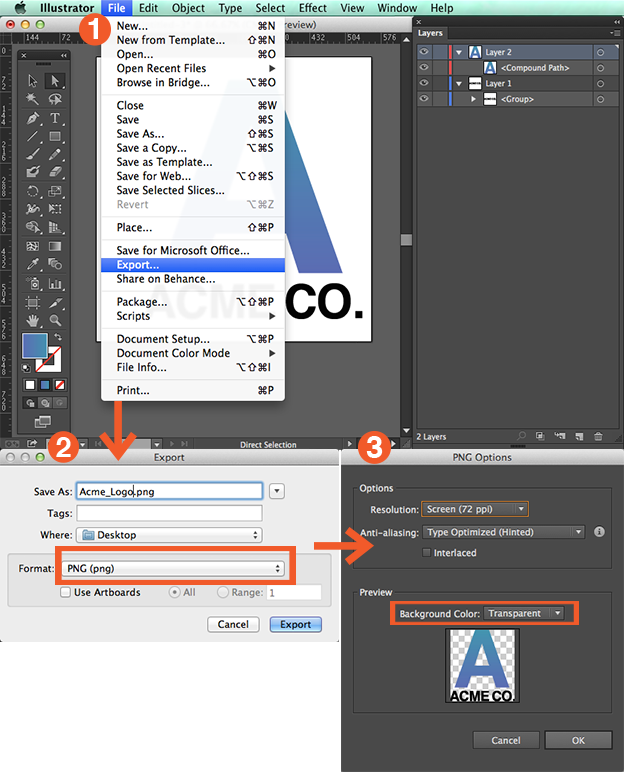Click Cancel in PNG Options dialog
Image resolution: width=624 pixels, height=772 pixels.
point(506,740)
